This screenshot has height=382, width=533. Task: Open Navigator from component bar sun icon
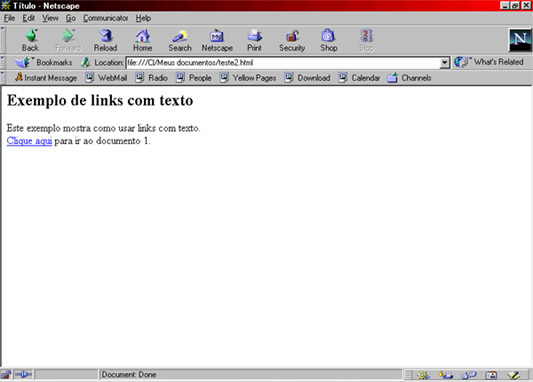[424, 375]
